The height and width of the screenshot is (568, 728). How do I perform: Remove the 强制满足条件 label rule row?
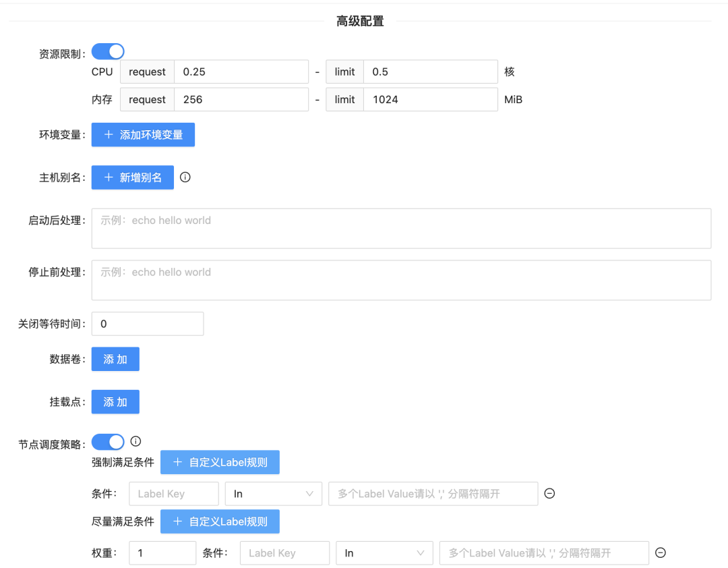click(549, 494)
